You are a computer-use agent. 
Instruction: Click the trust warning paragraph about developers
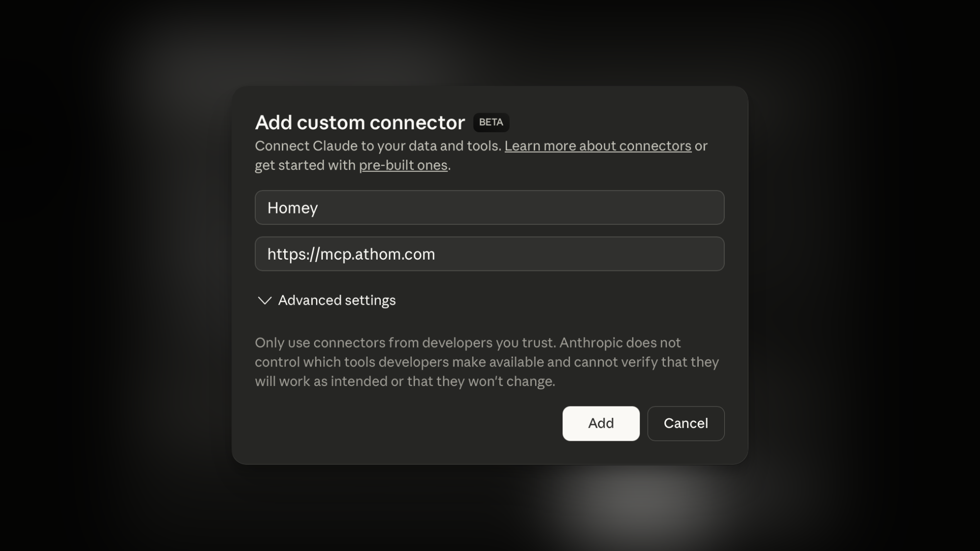(486, 361)
